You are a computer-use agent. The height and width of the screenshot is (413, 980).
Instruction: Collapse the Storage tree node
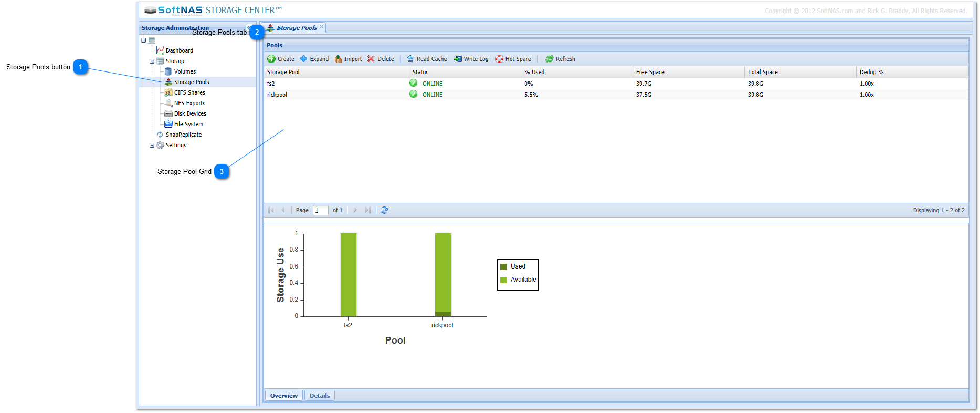tap(152, 61)
